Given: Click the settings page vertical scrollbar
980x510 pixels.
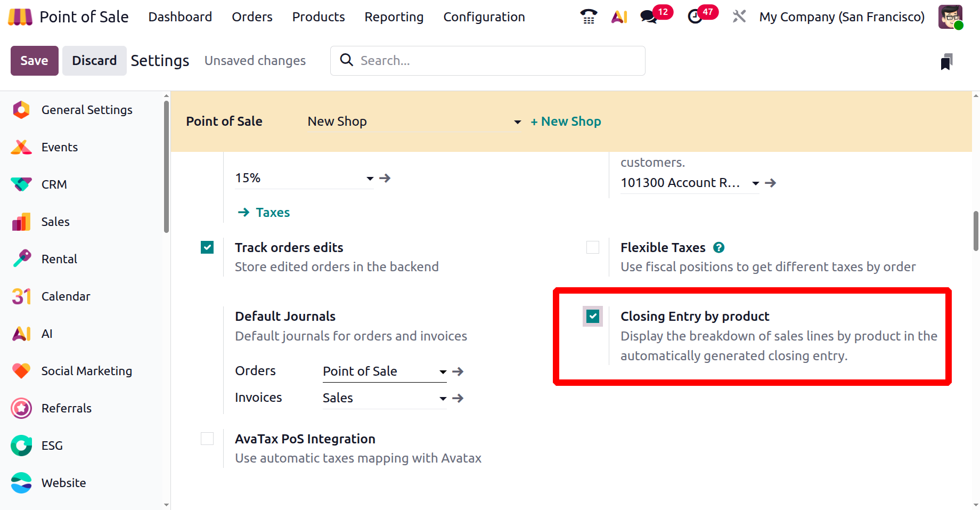Looking at the screenshot, I should click(x=976, y=231).
